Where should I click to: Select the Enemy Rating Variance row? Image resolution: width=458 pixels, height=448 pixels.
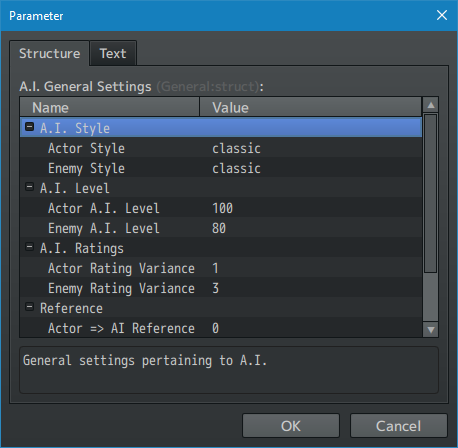[221, 288]
